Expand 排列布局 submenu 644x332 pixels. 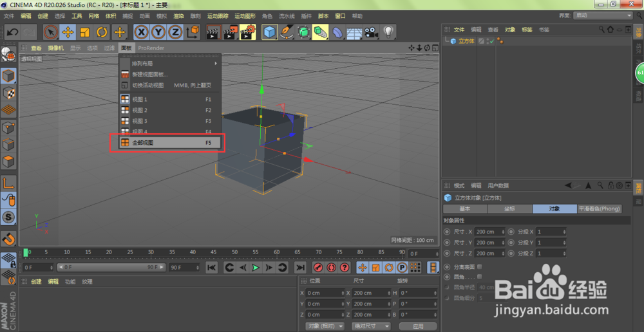coord(170,64)
